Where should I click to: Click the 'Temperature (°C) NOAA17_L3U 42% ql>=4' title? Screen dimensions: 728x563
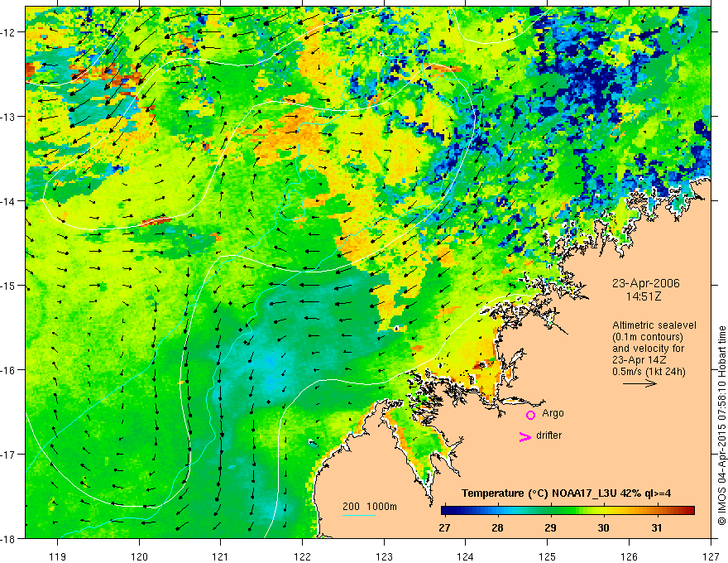566,493
